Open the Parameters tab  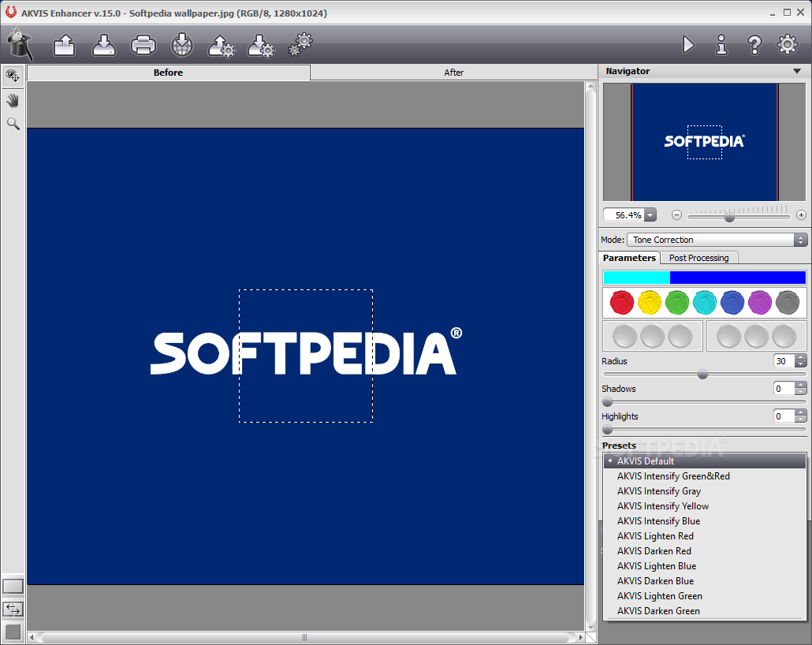click(x=629, y=258)
